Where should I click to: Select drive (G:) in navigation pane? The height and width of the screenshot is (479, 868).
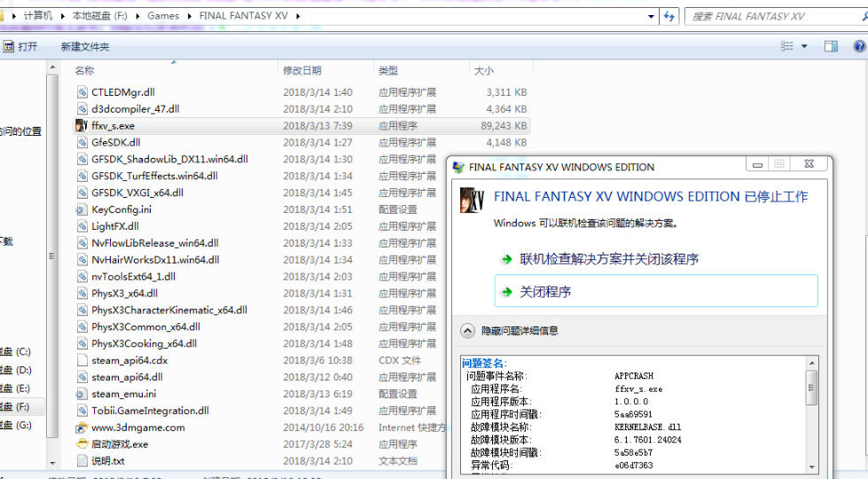click(x=17, y=425)
